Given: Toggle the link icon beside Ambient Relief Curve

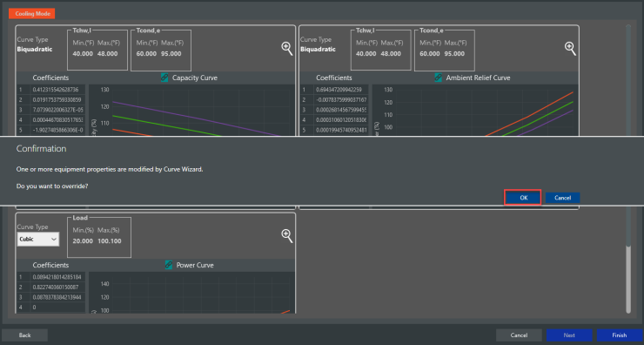Looking at the screenshot, I should [x=439, y=78].
